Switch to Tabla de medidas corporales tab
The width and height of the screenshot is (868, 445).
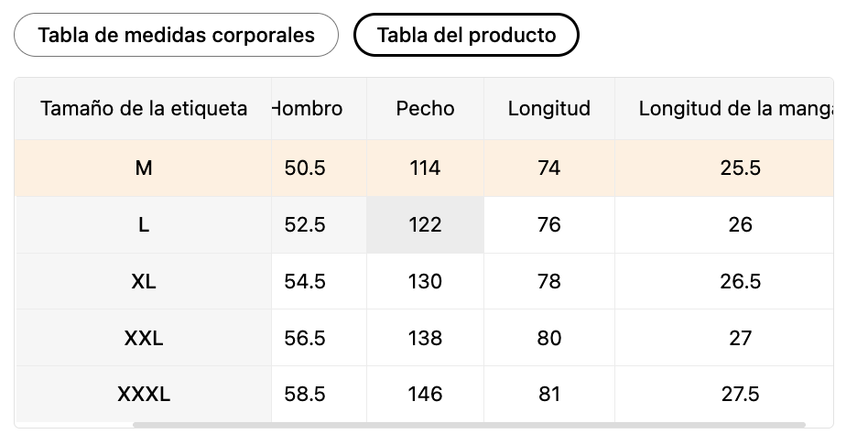coord(176,35)
